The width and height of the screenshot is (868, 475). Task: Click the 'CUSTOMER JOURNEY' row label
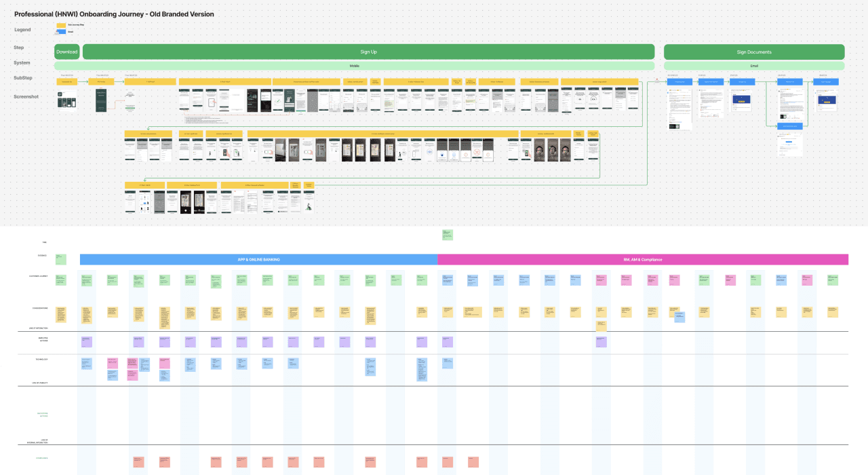point(39,276)
